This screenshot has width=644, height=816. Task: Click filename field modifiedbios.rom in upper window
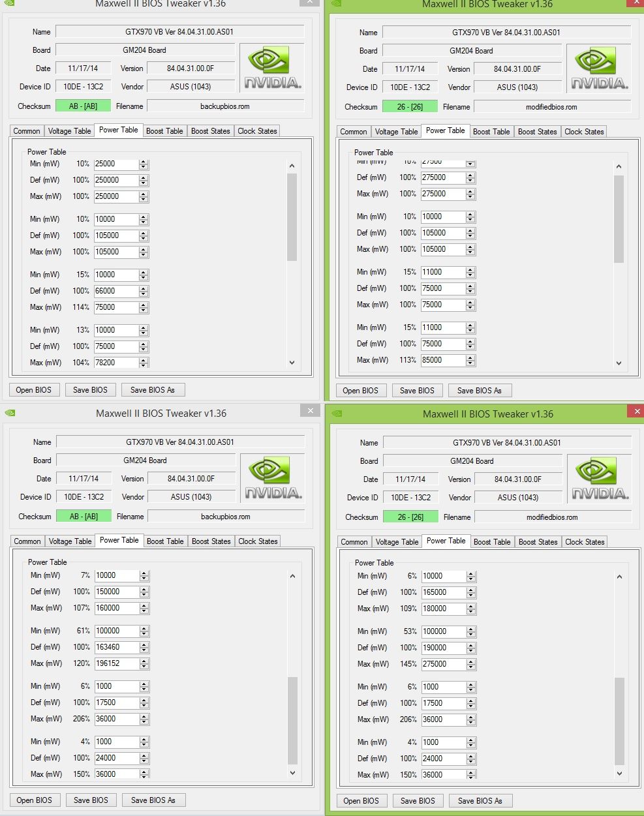coord(551,106)
